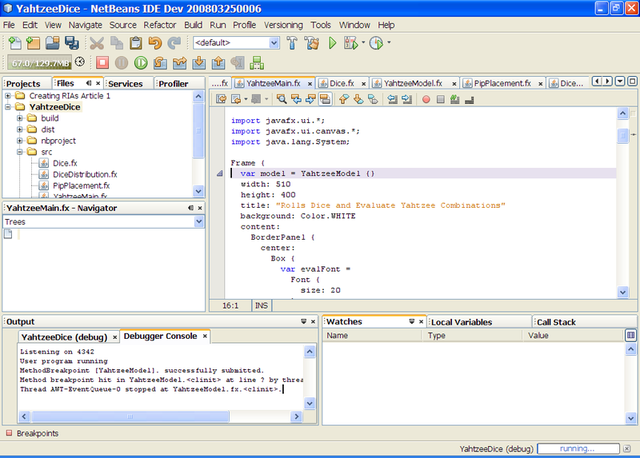Viewport: 640px width, 458px height.
Task: Open the Trees dropdown in Navigator
Action: point(199,221)
